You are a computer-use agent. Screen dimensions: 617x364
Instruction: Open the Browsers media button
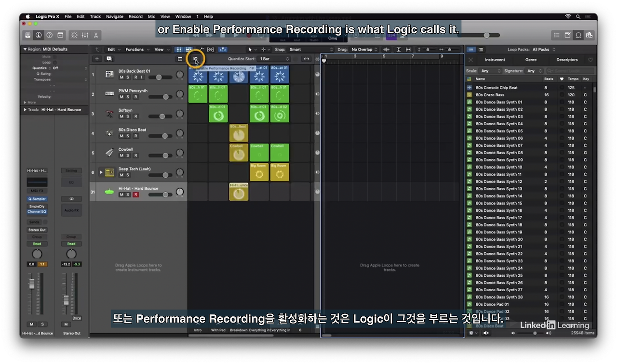tap(589, 35)
